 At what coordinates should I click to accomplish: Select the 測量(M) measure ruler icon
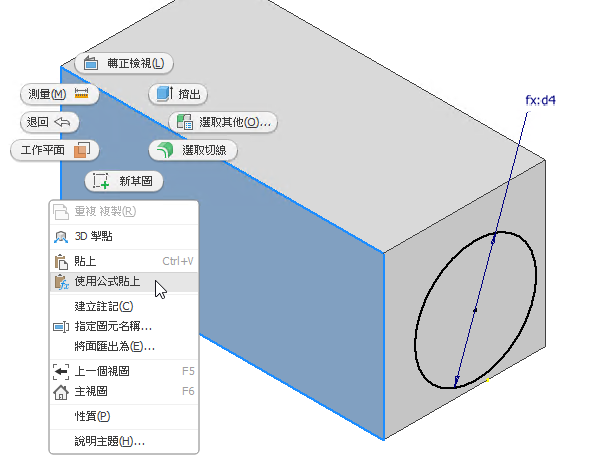click(x=81, y=94)
